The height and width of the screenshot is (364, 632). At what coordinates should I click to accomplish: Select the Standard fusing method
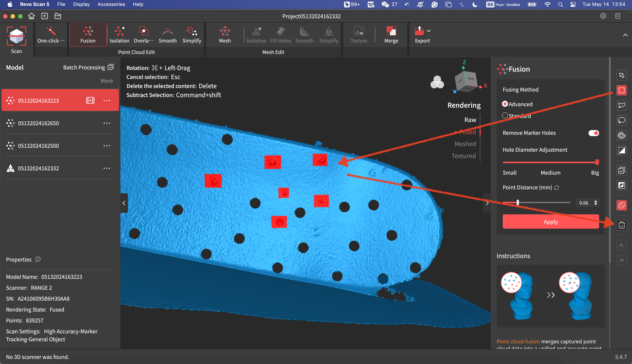[x=505, y=115]
